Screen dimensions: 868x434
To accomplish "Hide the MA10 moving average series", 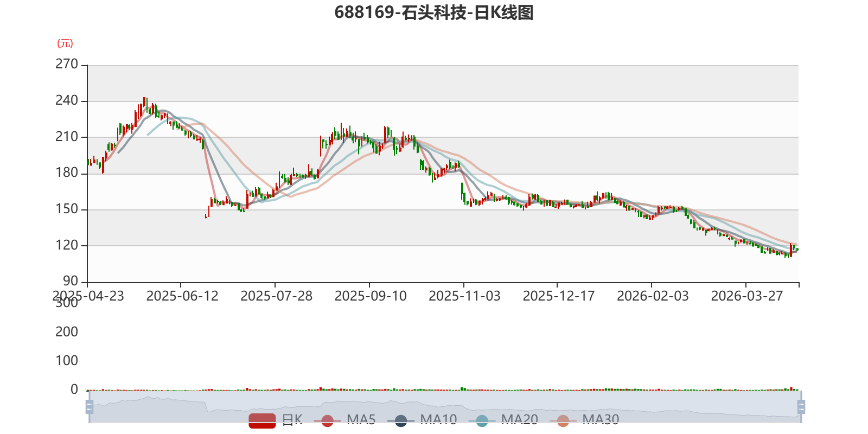I will tap(422, 420).
